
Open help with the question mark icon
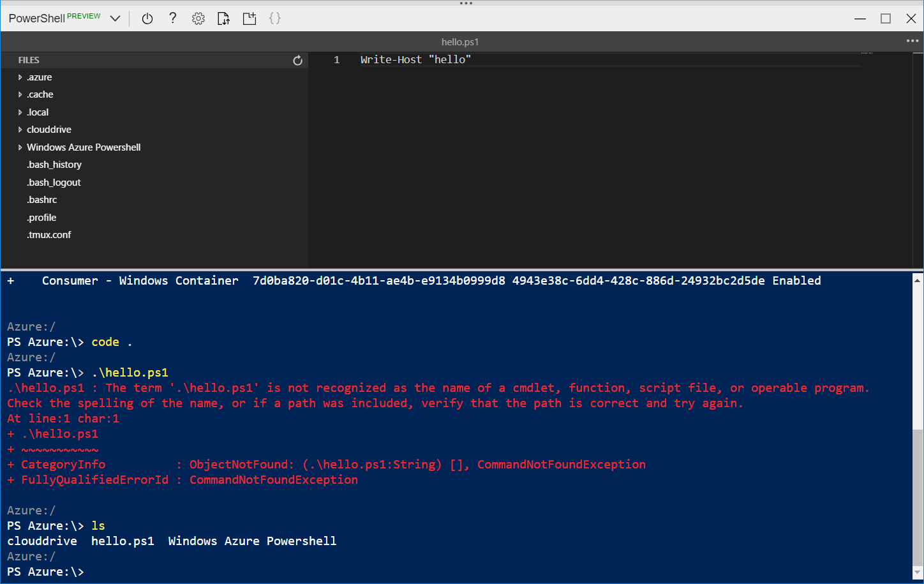(173, 19)
